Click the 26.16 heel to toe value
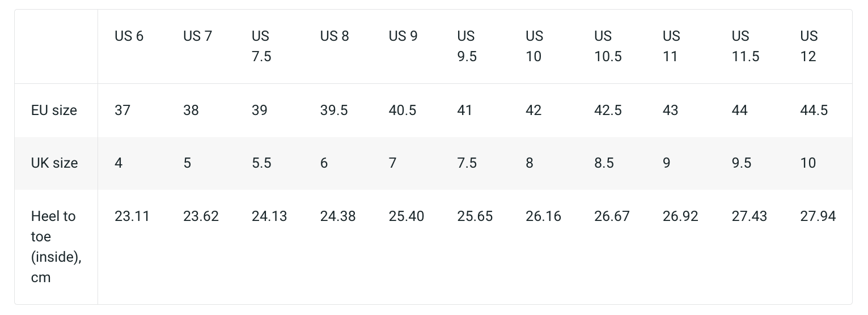 [x=543, y=216]
